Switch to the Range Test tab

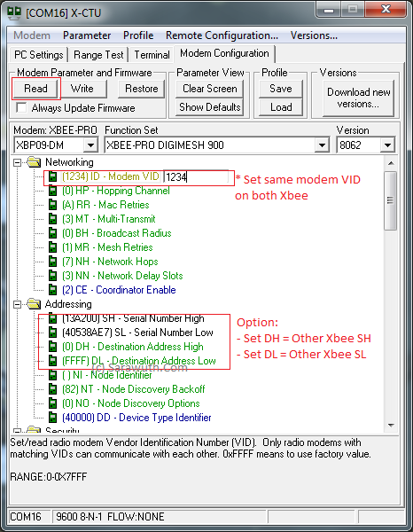tap(98, 55)
